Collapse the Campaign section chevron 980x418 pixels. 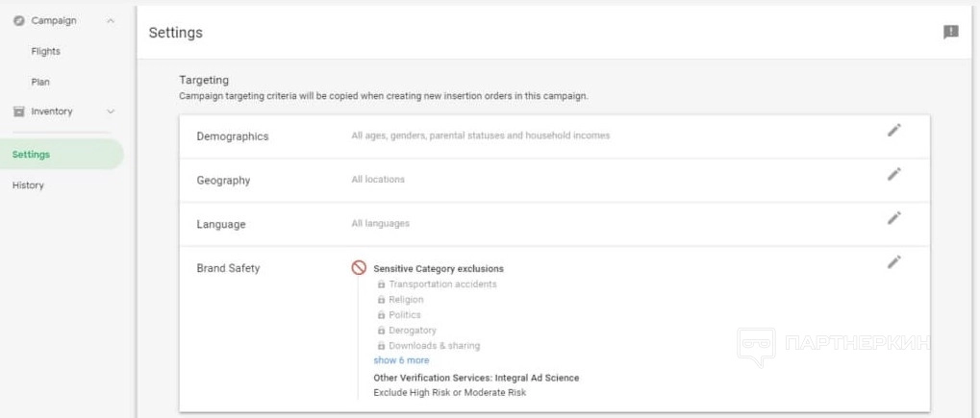[x=111, y=20]
